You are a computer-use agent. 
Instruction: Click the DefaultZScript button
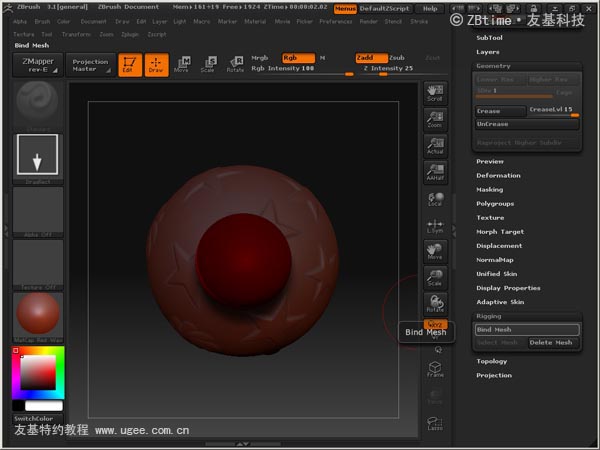(x=384, y=8)
